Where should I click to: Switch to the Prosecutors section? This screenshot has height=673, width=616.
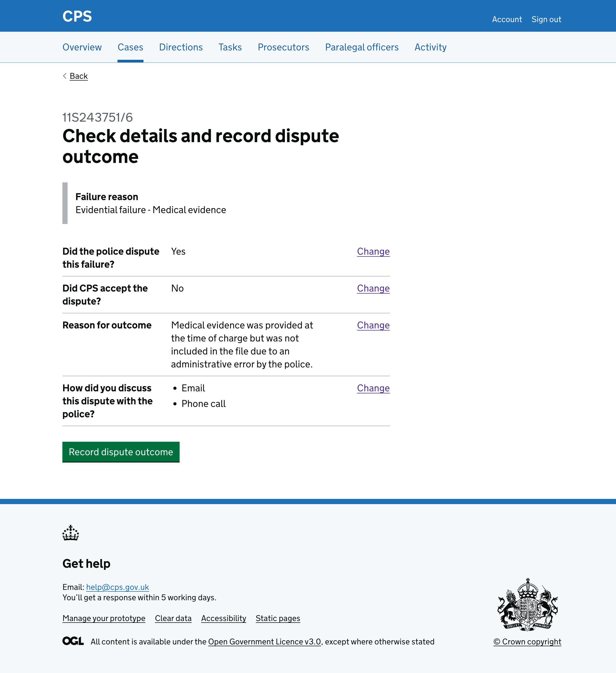pos(283,47)
